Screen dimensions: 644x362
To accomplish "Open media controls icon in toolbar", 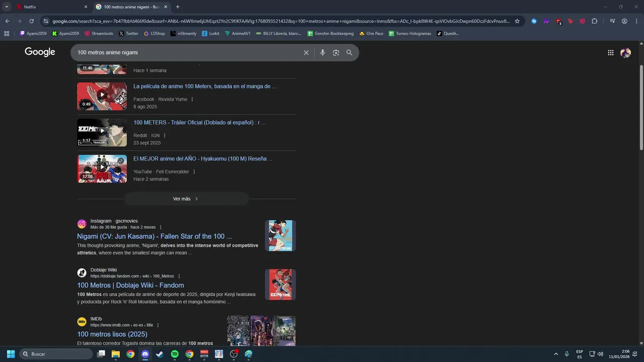I will click(x=612, y=21).
